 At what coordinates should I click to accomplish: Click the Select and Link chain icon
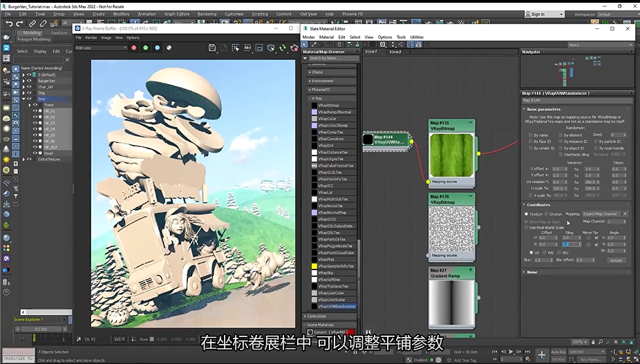32,23
